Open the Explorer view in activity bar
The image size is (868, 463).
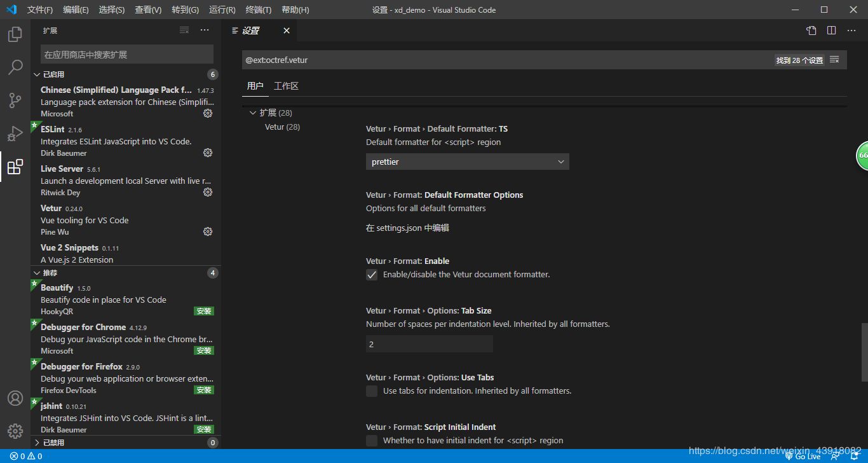click(15, 34)
